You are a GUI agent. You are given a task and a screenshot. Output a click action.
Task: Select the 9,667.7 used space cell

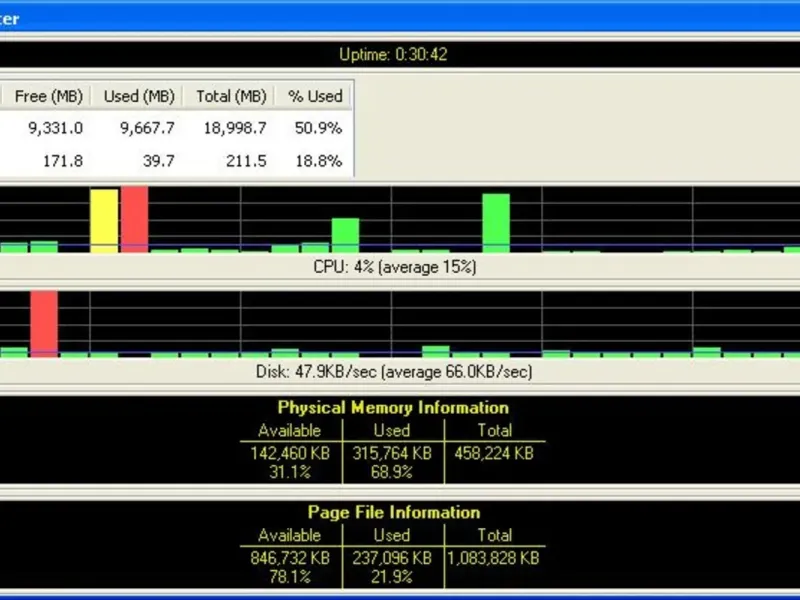[x=147, y=128]
